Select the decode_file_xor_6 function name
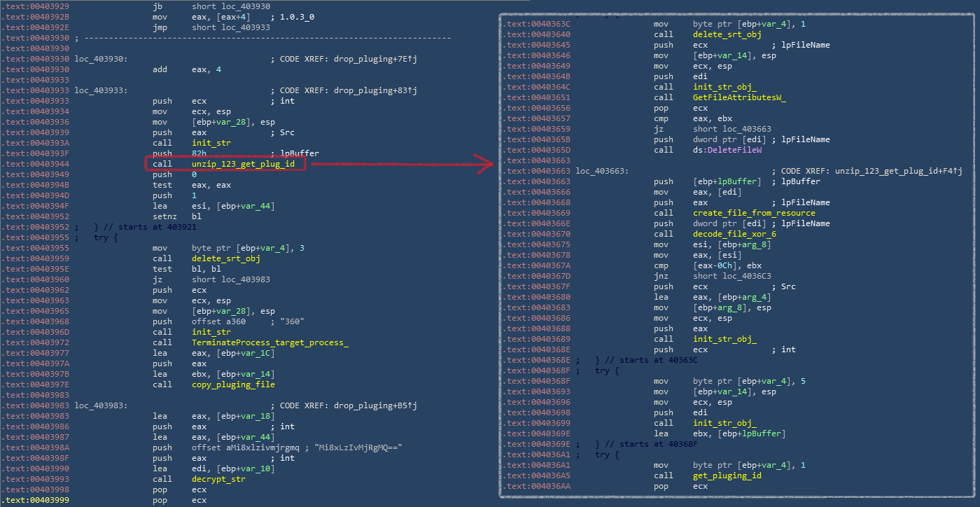Image resolution: width=980 pixels, height=507 pixels. 734,234
